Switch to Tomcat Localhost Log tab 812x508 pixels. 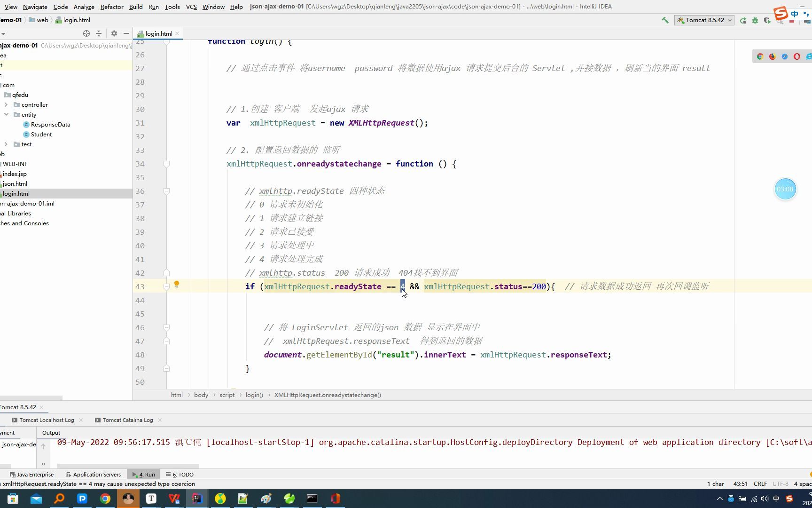pyautogui.click(x=47, y=420)
